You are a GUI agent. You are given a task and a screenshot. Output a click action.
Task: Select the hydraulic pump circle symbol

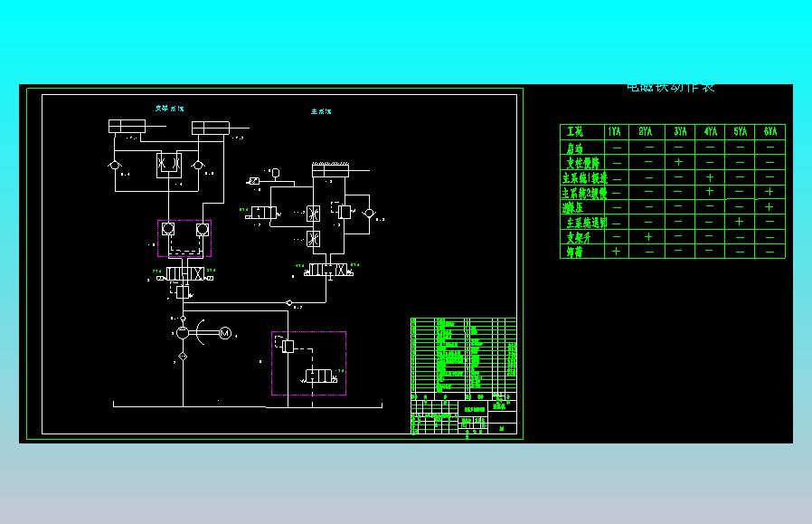[x=183, y=333]
